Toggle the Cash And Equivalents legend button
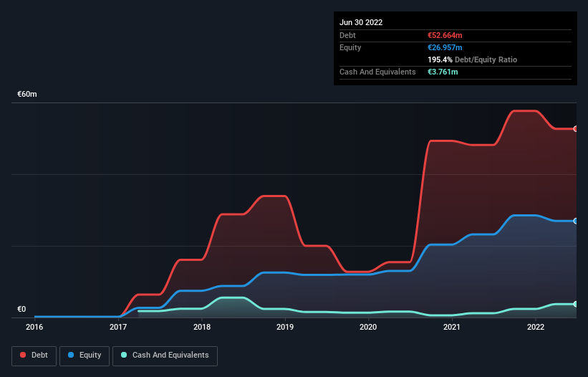Image resolution: width=588 pixels, height=377 pixels. coord(165,355)
